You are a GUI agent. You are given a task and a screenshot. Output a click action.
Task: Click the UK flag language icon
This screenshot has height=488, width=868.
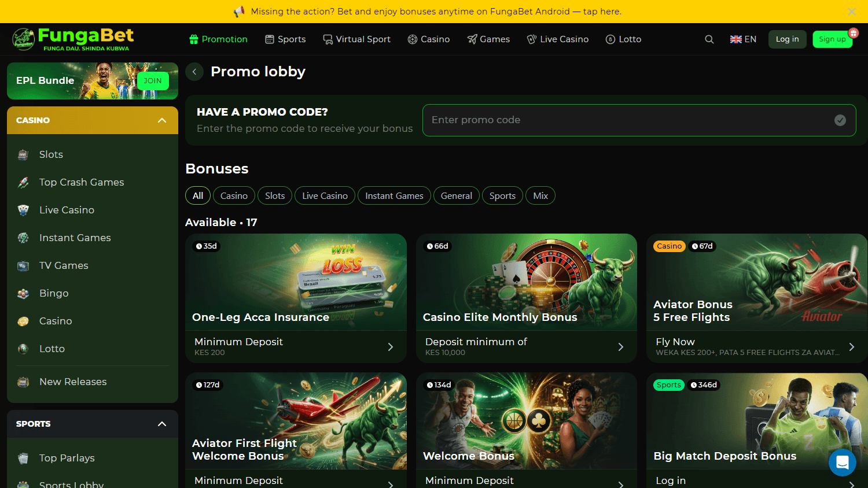(x=735, y=39)
